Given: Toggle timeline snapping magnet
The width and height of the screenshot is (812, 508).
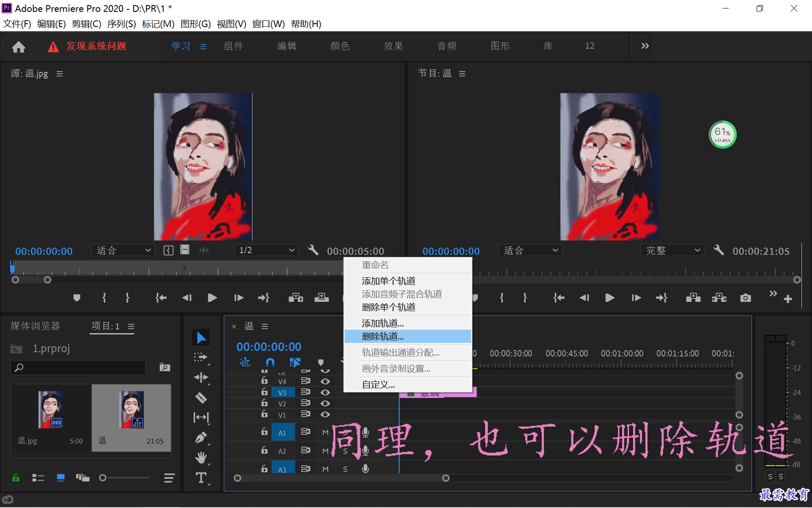Looking at the screenshot, I should 270,362.
